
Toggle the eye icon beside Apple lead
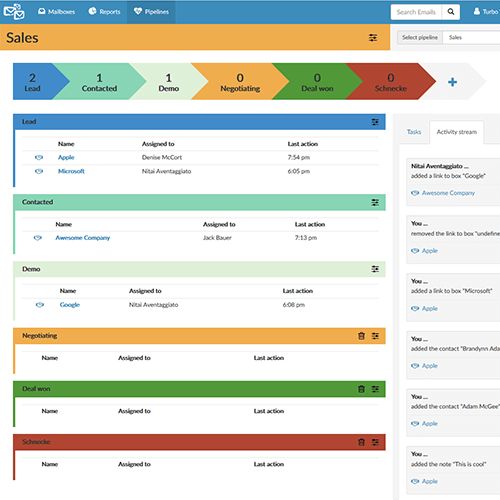coord(39,157)
